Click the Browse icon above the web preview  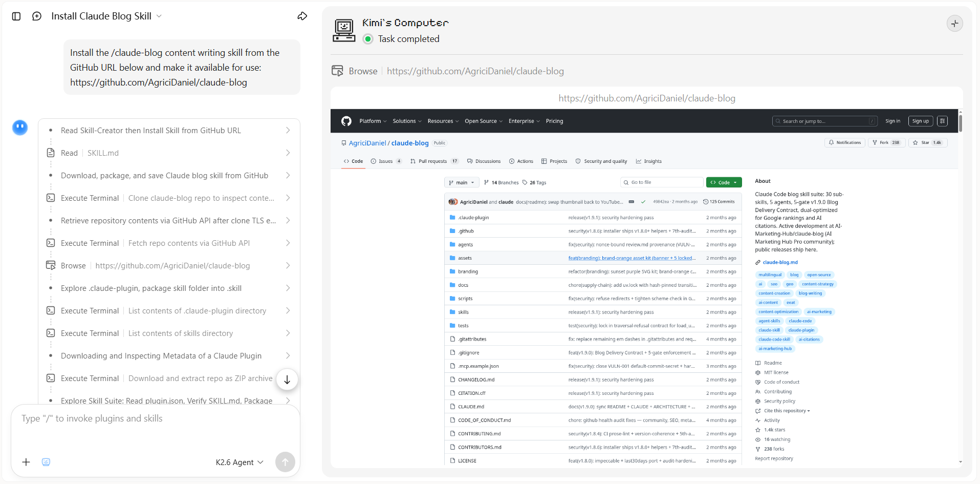(337, 71)
